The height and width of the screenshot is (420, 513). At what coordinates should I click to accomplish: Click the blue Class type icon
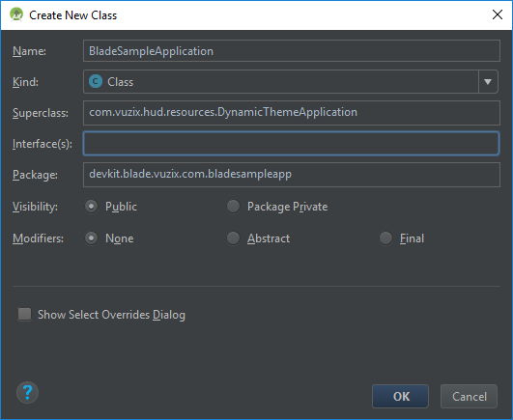point(96,82)
